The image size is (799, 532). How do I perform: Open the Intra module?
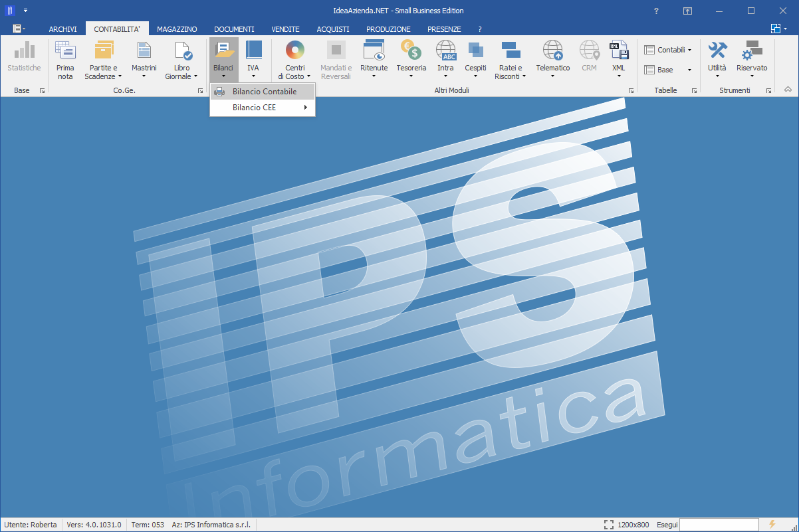445,60
